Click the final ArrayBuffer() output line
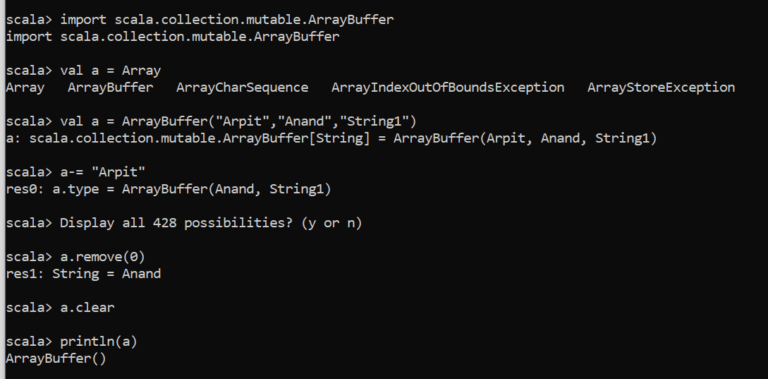The width and height of the screenshot is (768, 379). (x=56, y=358)
